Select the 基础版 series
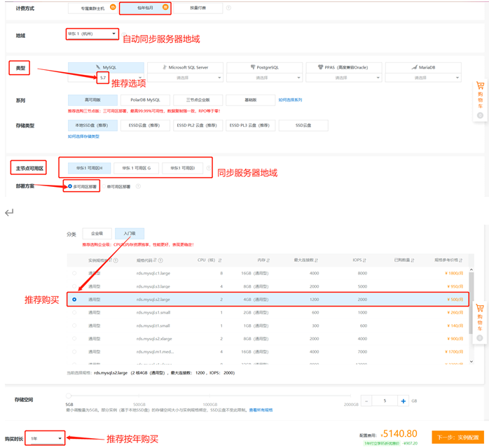The width and height of the screenshot is (489, 448). click(251, 100)
